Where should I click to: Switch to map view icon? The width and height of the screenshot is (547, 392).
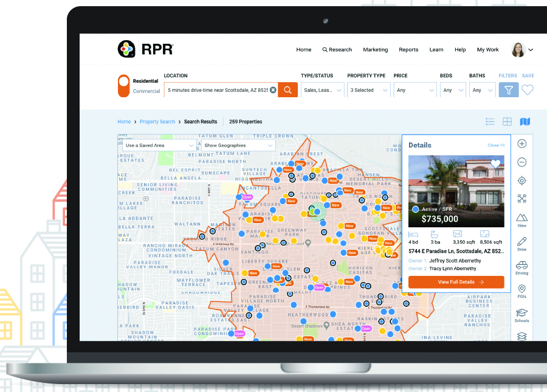pyautogui.click(x=525, y=122)
